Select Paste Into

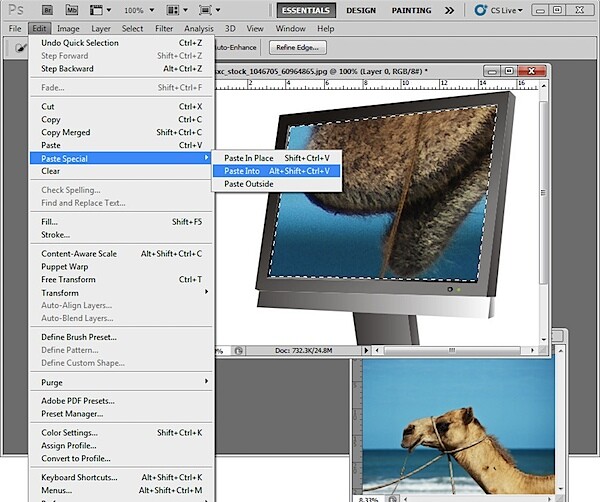(x=277, y=171)
